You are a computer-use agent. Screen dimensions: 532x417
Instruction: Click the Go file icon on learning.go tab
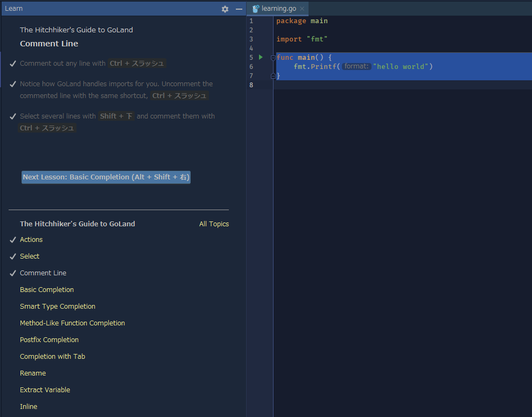click(256, 9)
